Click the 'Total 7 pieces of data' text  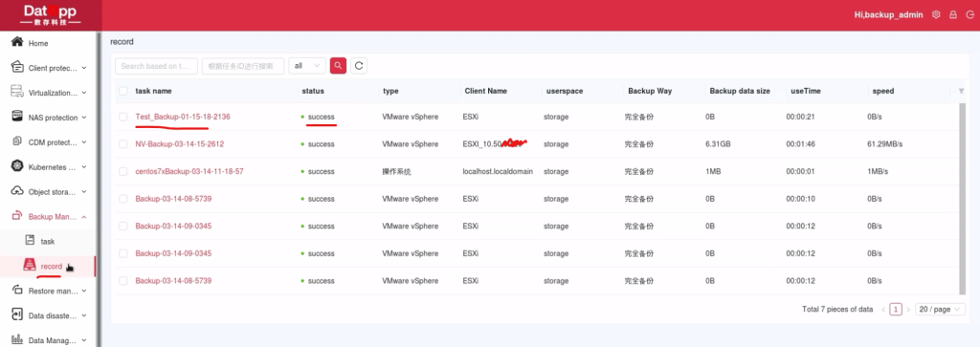point(837,310)
